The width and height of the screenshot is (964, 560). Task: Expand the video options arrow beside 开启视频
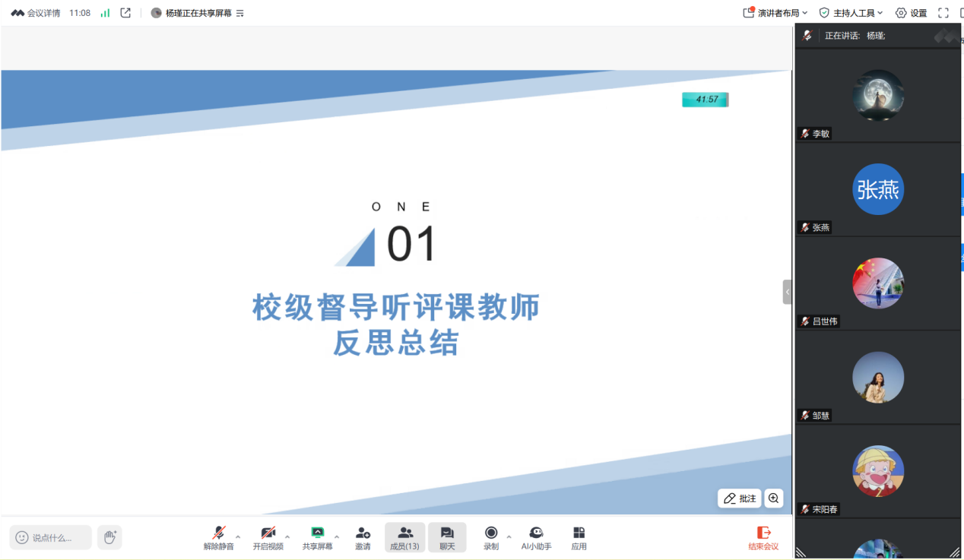[287, 537]
